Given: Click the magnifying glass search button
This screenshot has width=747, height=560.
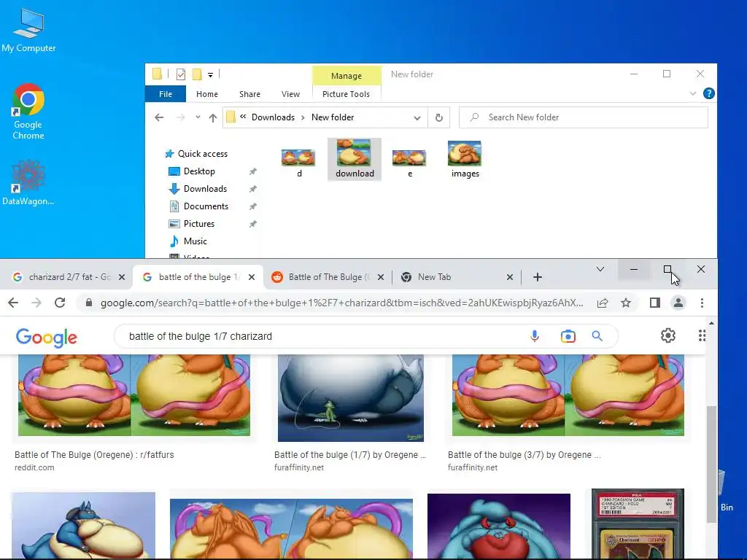Looking at the screenshot, I should [597, 336].
